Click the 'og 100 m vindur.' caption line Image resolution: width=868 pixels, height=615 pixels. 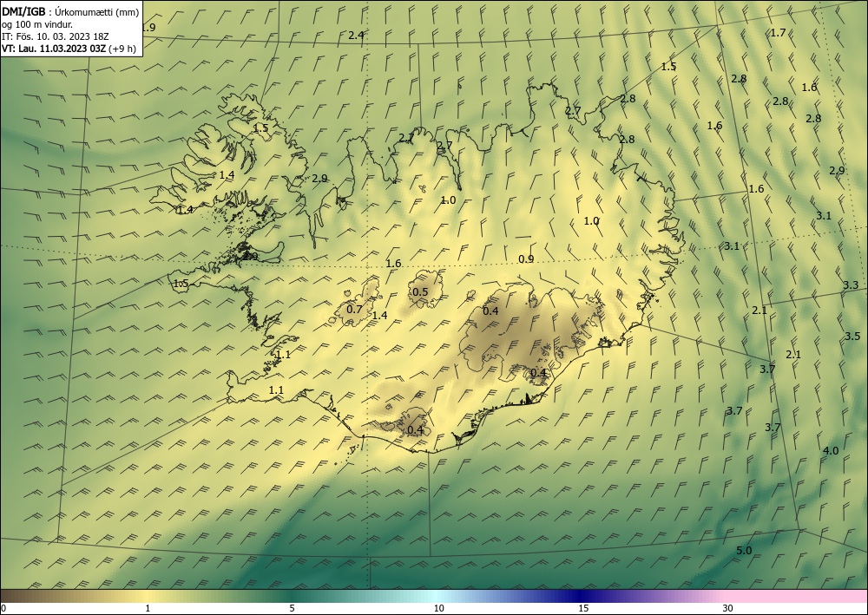pyautogui.click(x=37, y=24)
